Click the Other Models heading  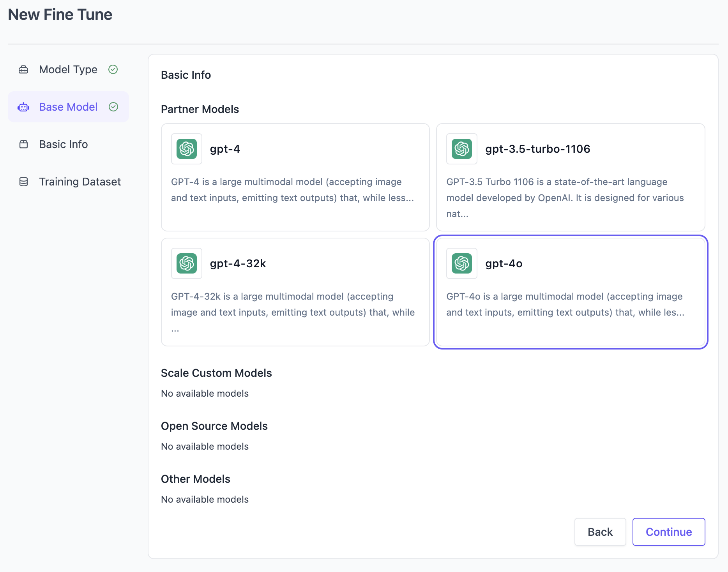point(196,479)
